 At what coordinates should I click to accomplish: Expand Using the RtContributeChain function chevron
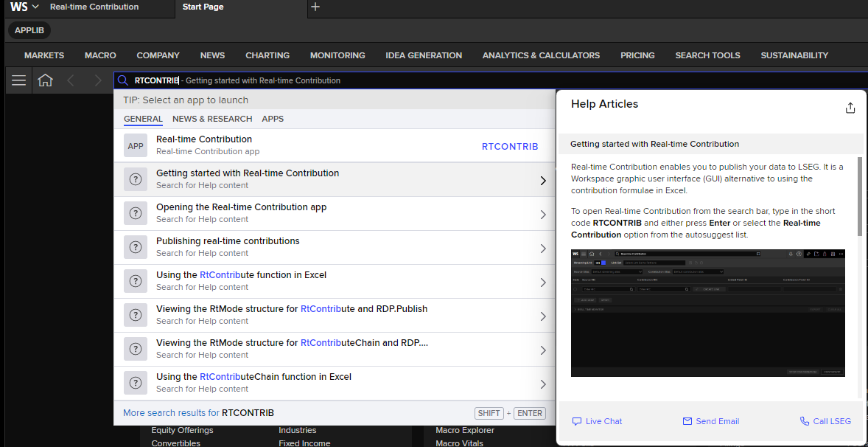(x=543, y=384)
